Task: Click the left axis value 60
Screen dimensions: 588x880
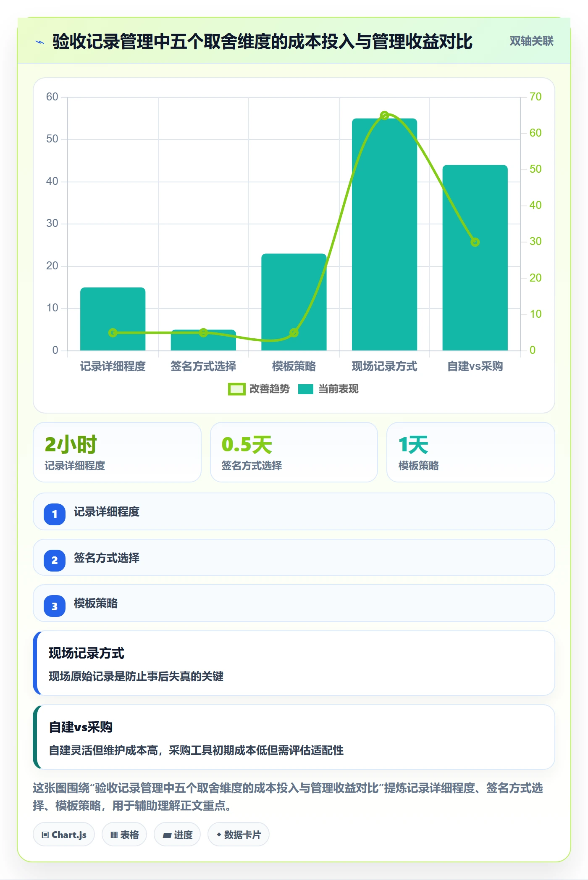Action: tap(52, 97)
